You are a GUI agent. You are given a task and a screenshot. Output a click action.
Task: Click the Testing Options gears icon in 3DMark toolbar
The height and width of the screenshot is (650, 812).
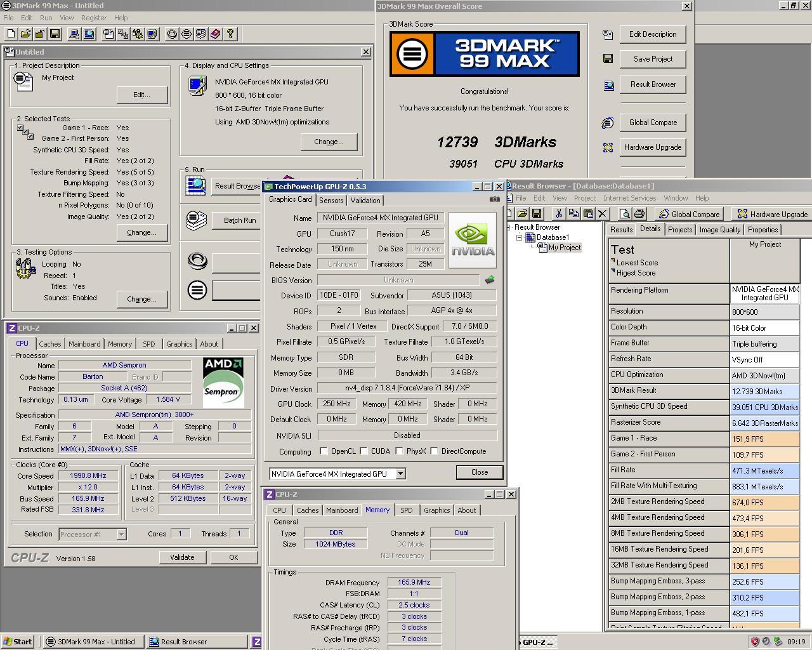pos(138,34)
